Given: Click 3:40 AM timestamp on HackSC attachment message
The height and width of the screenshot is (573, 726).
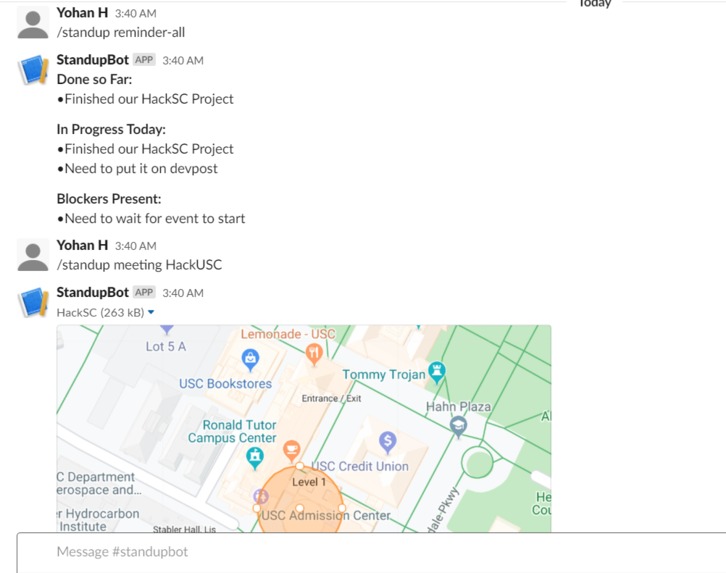Looking at the screenshot, I should coord(183,293).
